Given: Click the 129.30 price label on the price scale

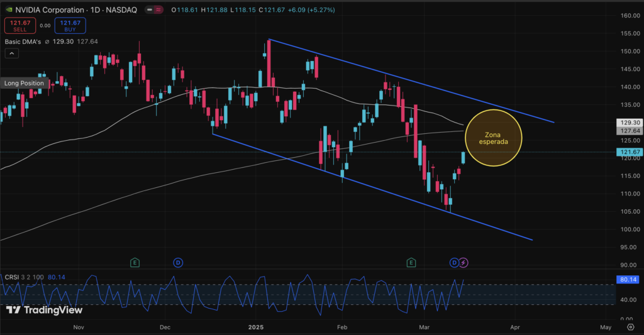Looking at the screenshot, I should click(630, 123).
